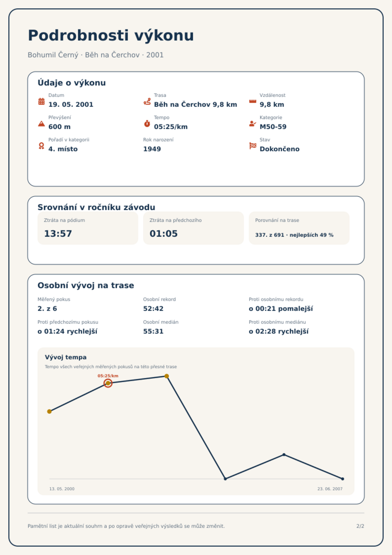Click the stopwatch icon beside Tempo
The image size is (392, 555).
(x=147, y=124)
